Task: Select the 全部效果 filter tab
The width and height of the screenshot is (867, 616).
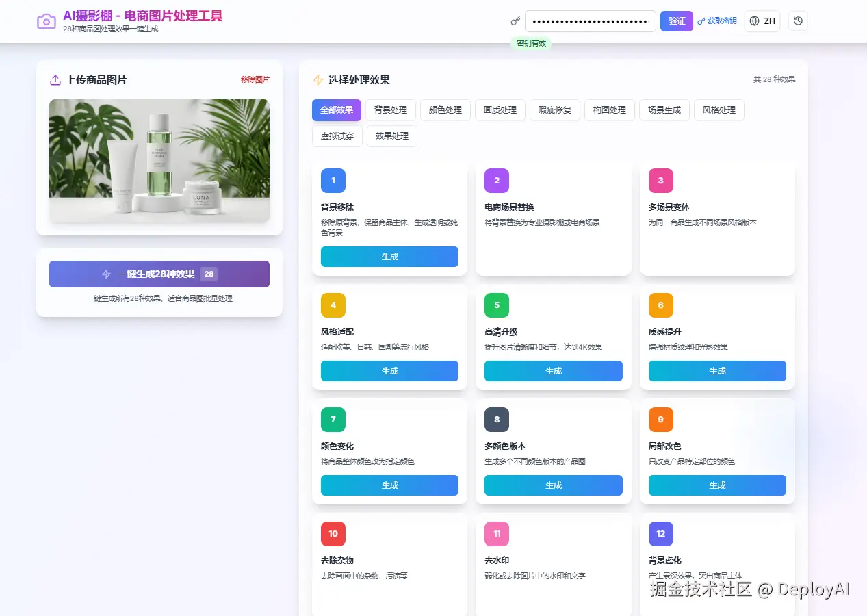Action: pyautogui.click(x=337, y=110)
